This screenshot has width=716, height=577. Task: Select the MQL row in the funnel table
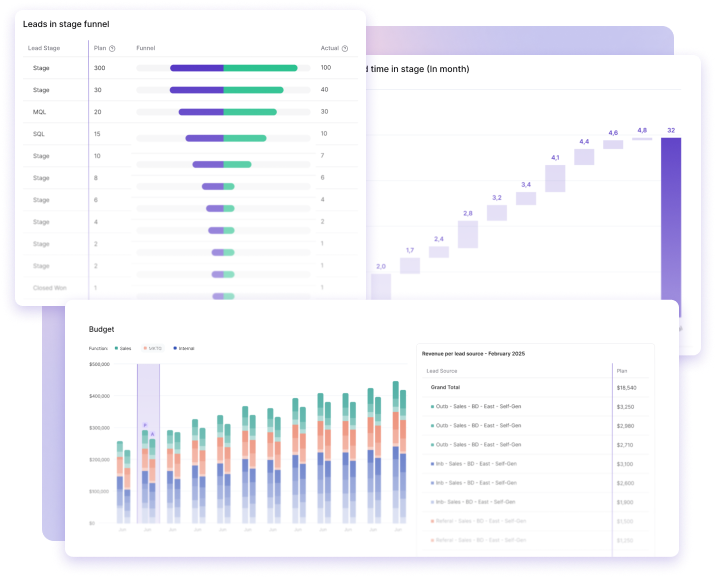point(39,112)
